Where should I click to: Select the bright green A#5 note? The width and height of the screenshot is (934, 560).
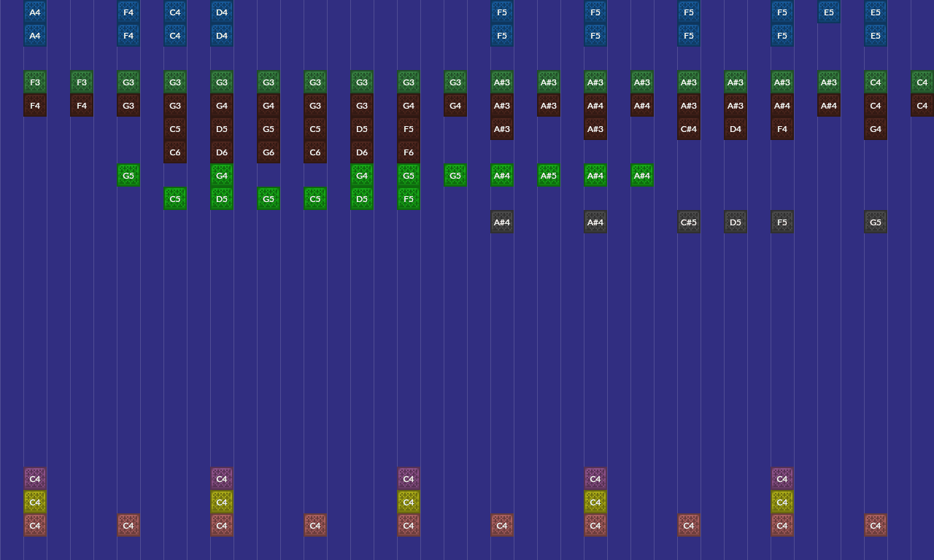pos(549,175)
